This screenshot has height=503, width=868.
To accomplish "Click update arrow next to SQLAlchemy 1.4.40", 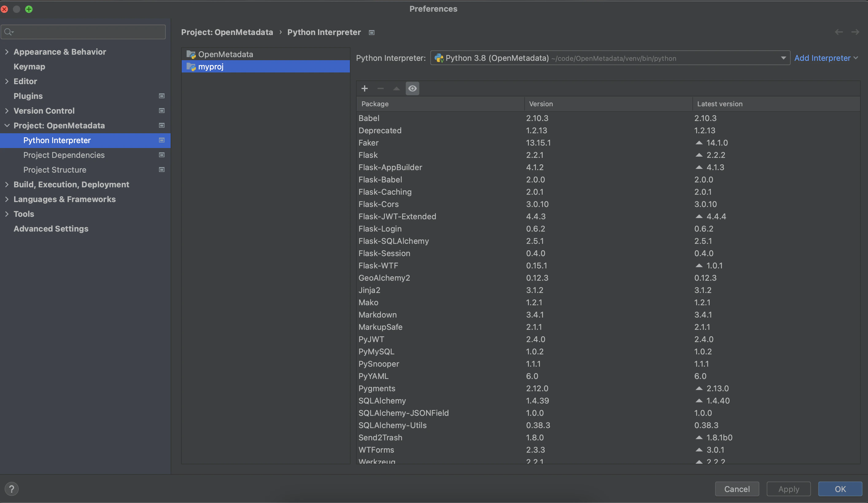I will (699, 401).
